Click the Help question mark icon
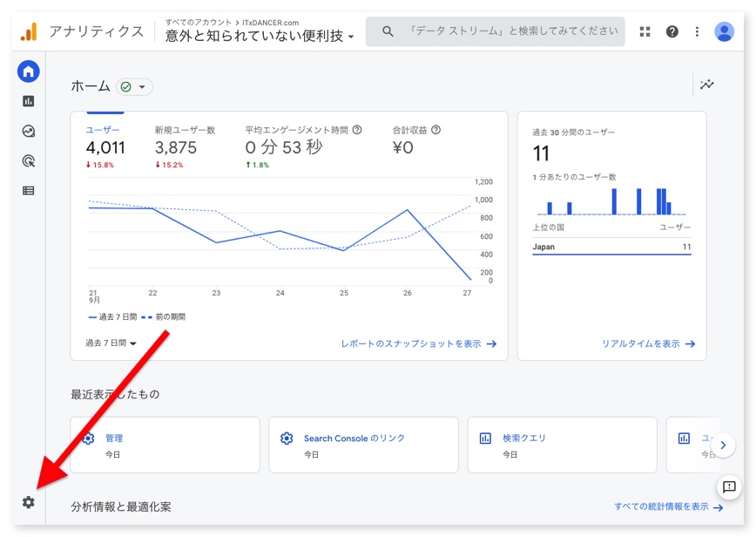Viewport: 756px width, 537px height. (x=672, y=31)
